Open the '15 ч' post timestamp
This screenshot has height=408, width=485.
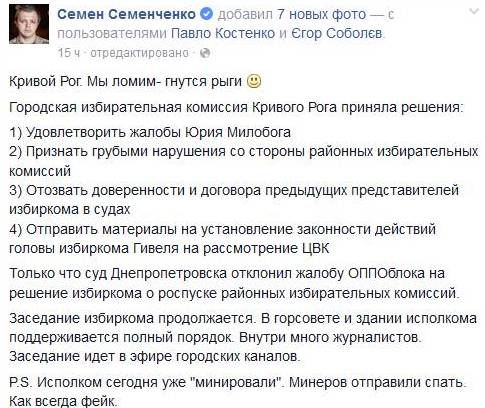point(69,53)
